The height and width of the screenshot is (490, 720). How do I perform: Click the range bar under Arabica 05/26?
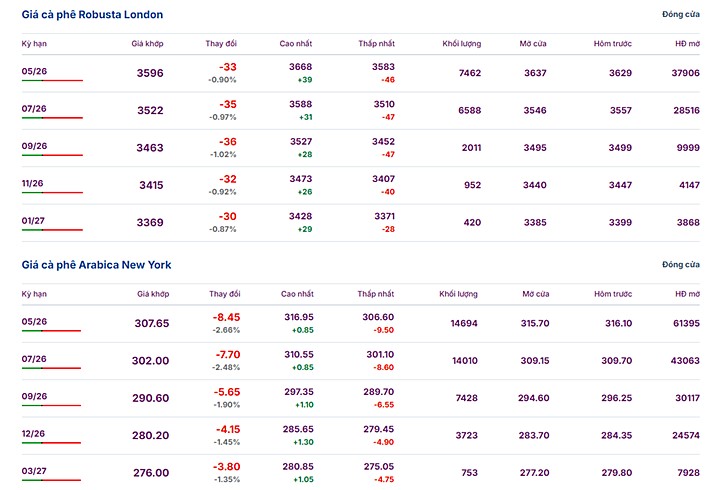pos(52,331)
